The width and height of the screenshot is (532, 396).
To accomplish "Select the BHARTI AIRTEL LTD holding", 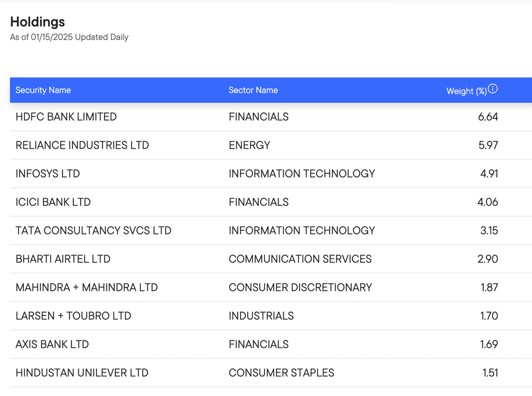I will pyautogui.click(x=63, y=259).
